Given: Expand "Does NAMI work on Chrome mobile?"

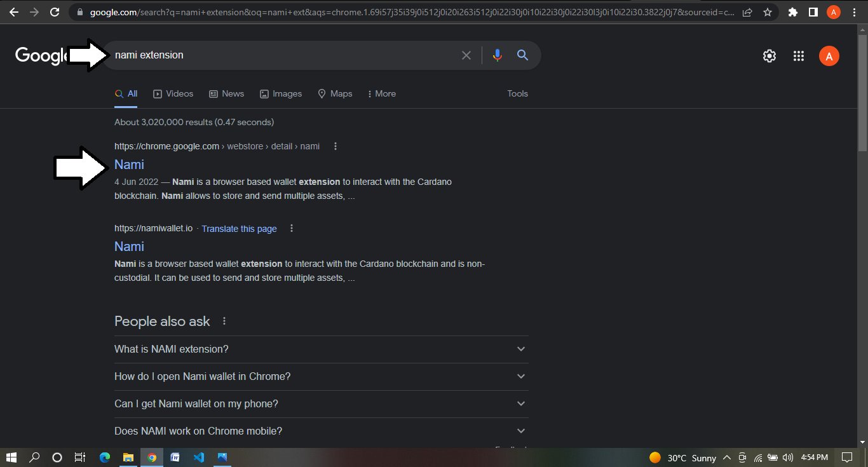Looking at the screenshot, I should (x=322, y=431).
